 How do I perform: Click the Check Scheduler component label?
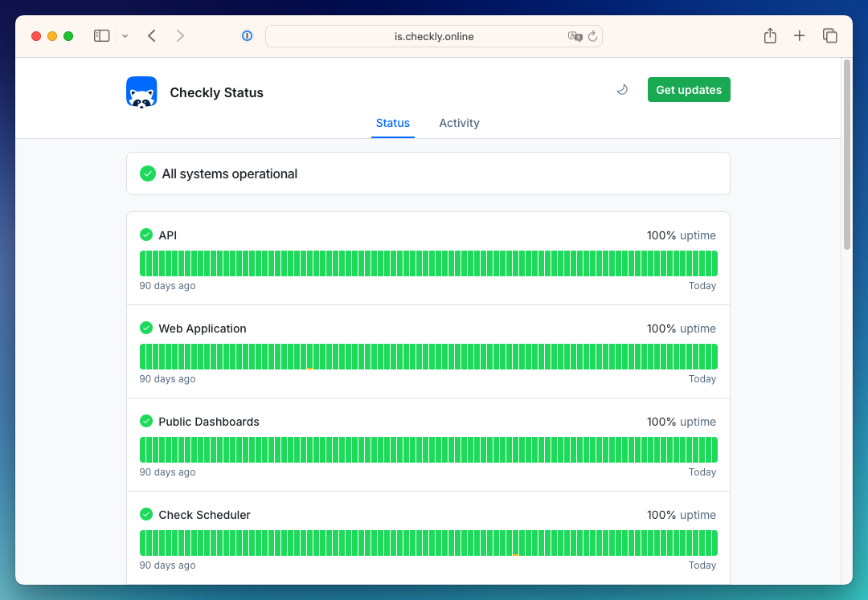[x=204, y=515]
